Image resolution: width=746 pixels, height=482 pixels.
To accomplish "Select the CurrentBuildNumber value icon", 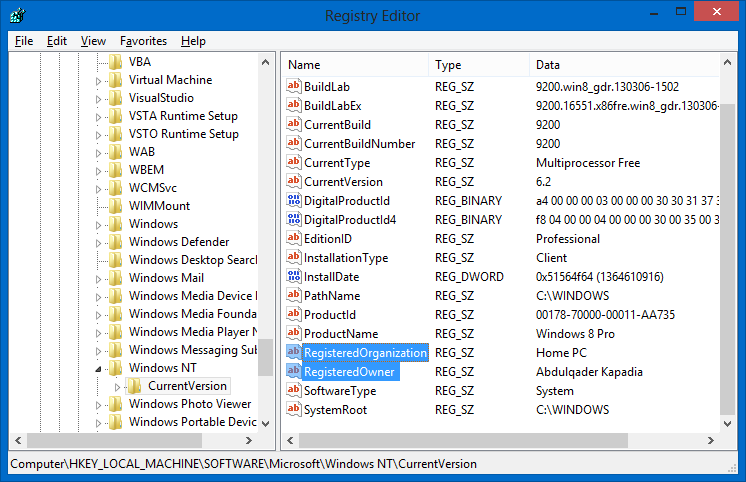I will [x=294, y=143].
